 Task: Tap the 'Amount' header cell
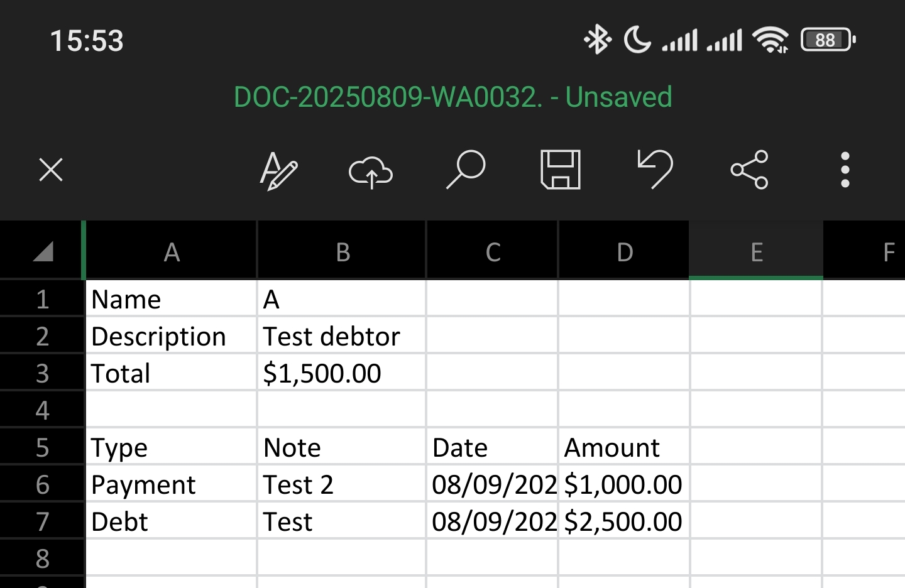point(623,447)
